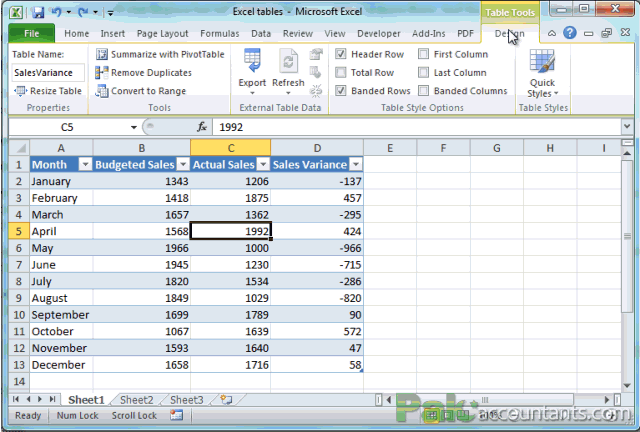Click the Table Name input field
The width and height of the screenshot is (640, 432).
(48, 73)
